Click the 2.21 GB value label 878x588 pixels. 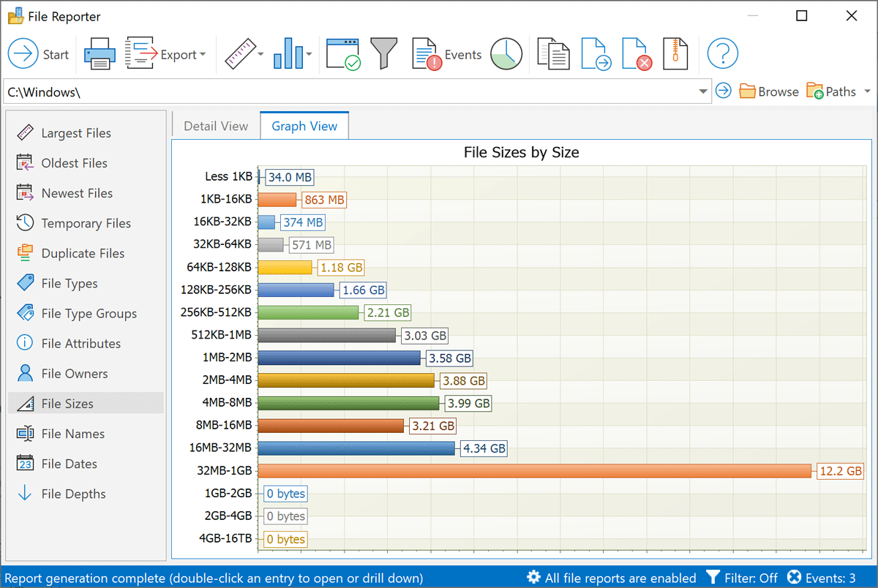click(x=388, y=312)
